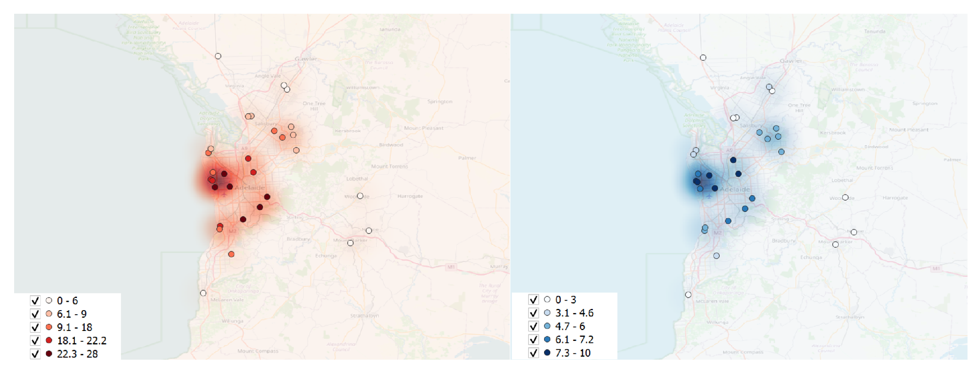Click the "9.1 - 18" legend label
980x373 pixels.
(x=75, y=327)
